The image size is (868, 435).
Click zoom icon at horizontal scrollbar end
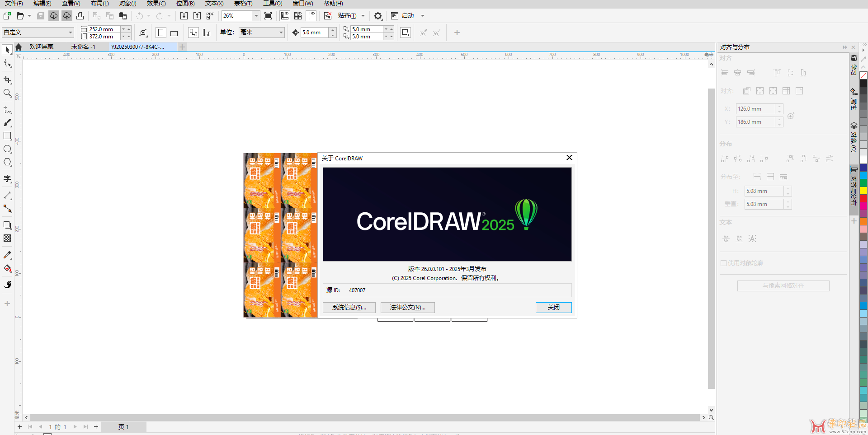point(711,417)
